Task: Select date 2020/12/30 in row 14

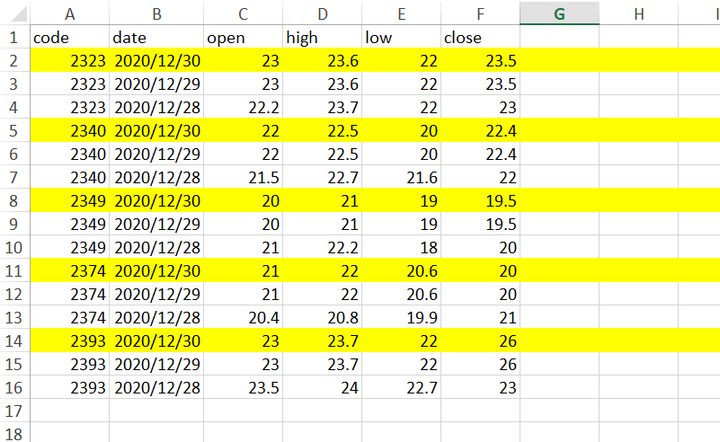Action: tap(157, 341)
